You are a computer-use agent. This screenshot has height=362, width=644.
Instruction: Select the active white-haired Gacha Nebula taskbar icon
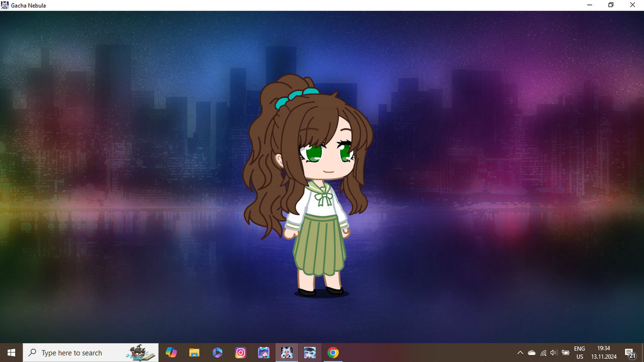click(x=287, y=352)
